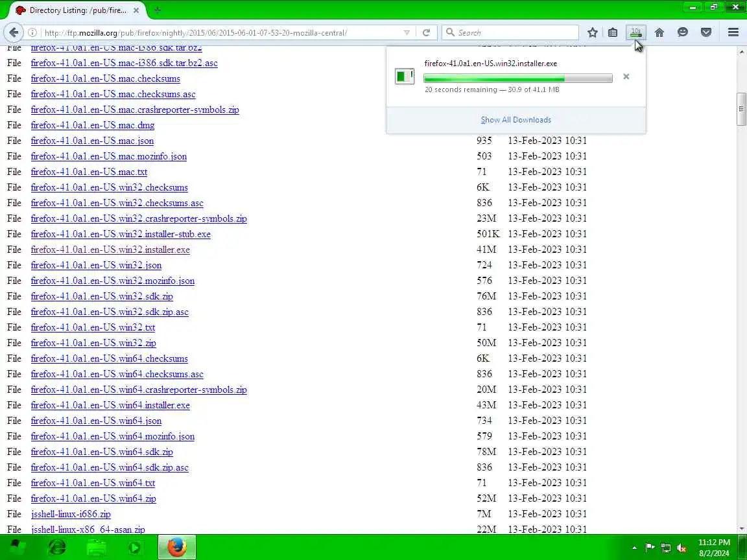Open network status tray icon
This screenshot has width=747, height=560.
pyautogui.click(x=666, y=548)
